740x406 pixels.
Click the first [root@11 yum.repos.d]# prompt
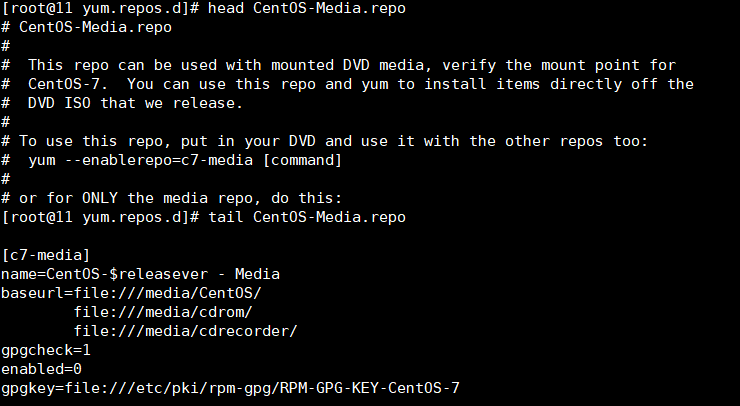click(101, 8)
